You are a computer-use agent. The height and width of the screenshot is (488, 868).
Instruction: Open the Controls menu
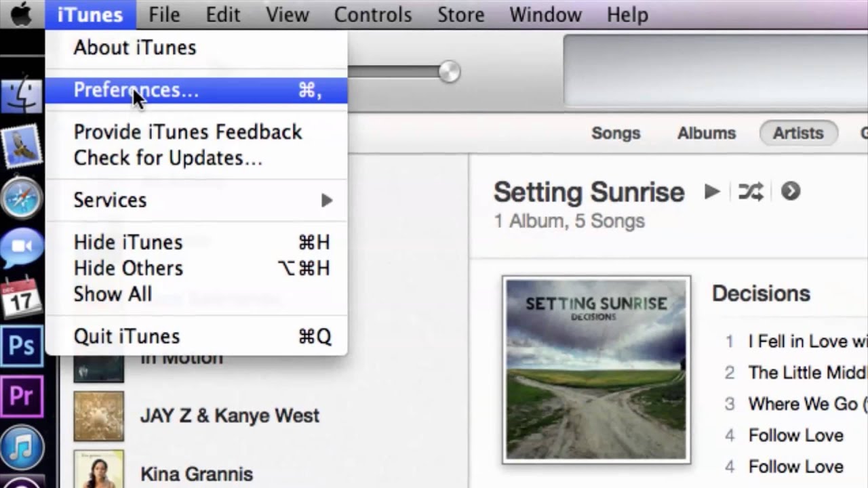[373, 14]
